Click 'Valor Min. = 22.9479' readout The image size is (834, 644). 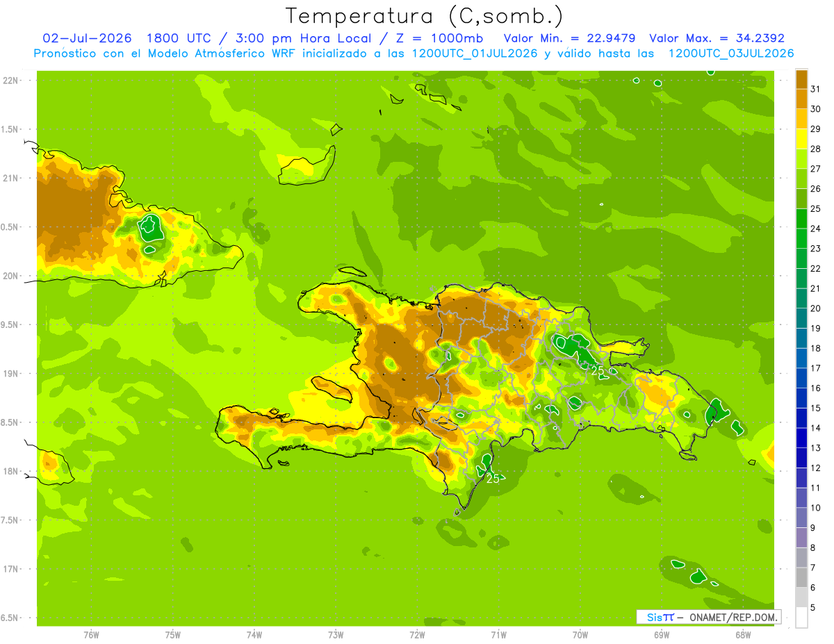569,38
